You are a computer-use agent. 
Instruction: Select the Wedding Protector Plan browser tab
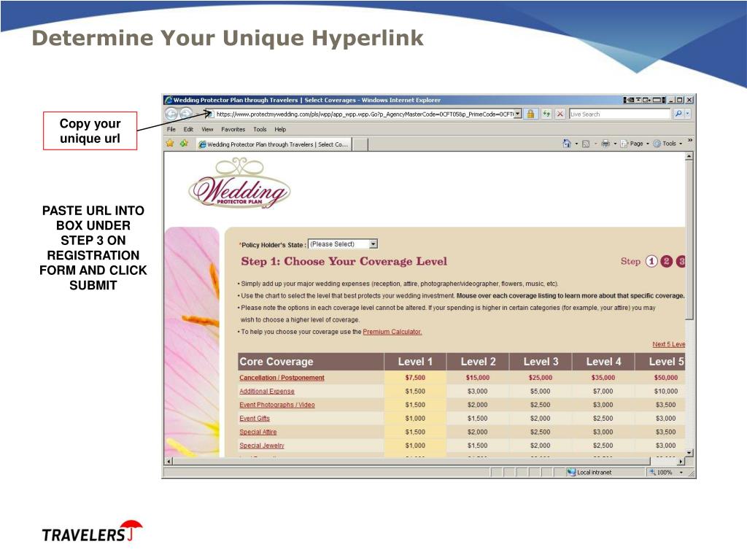tap(274, 144)
